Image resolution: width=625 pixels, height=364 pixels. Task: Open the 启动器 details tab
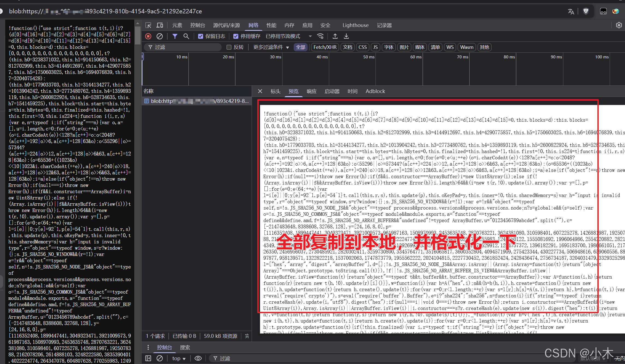point(332,91)
